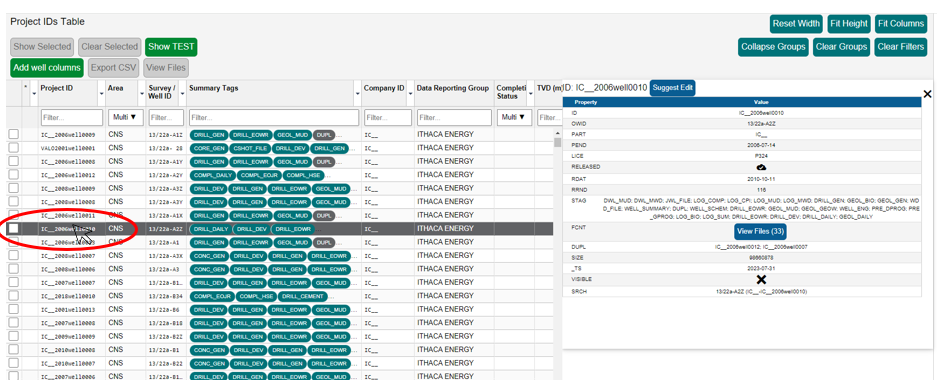Click the Show TEST button
Viewport: 941px width, 387px height.
(x=171, y=47)
